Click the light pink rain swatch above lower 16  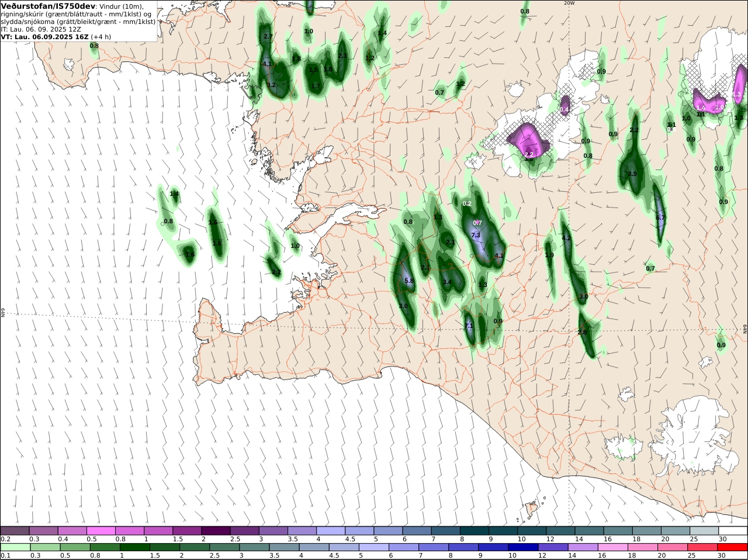tap(612, 547)
